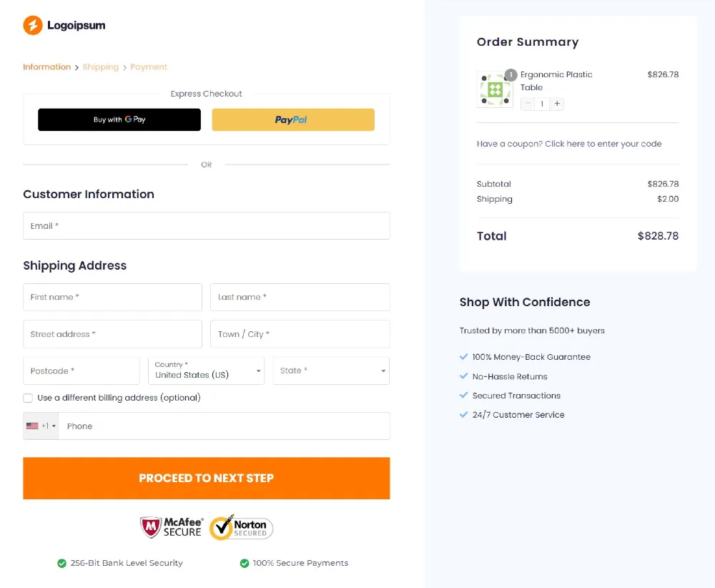The height and width of the screenshot is (588, 715).
Task: Enable use a different billing address checkbox
Action: (x=28, y=398)
